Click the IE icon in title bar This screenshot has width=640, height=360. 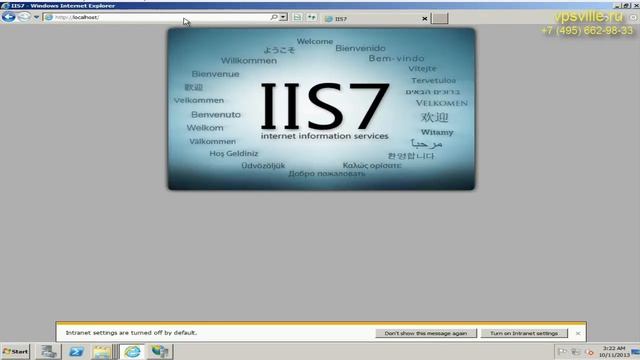[x=5, y=6]
